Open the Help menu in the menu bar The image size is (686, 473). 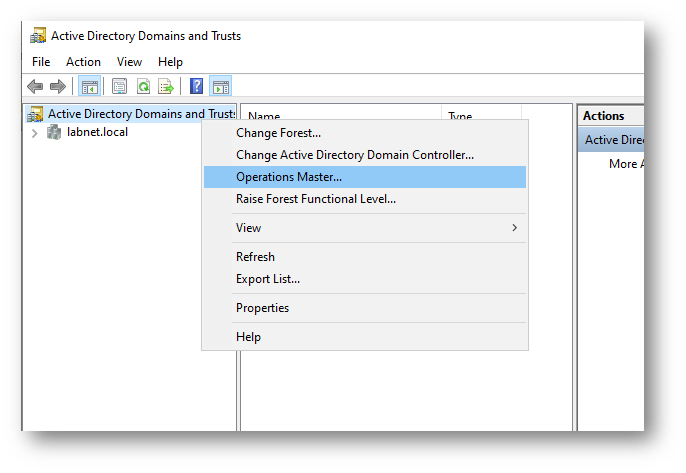[x=170, y=62]
